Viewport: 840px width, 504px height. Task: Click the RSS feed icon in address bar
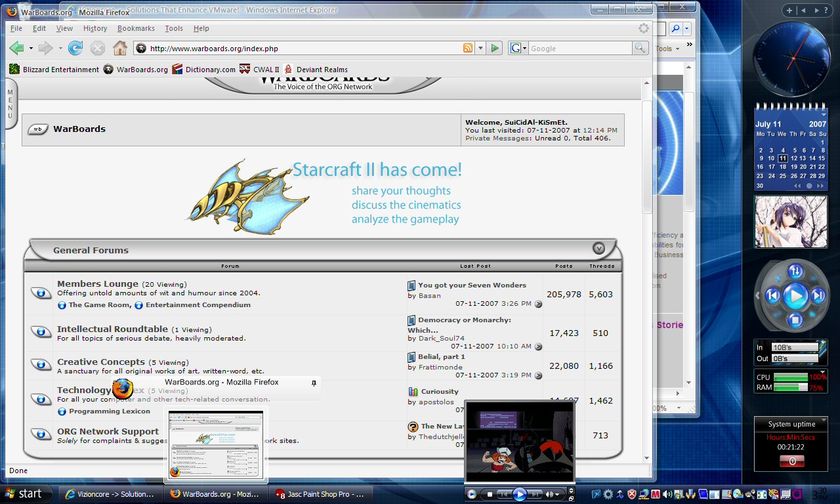pos(468,48)
